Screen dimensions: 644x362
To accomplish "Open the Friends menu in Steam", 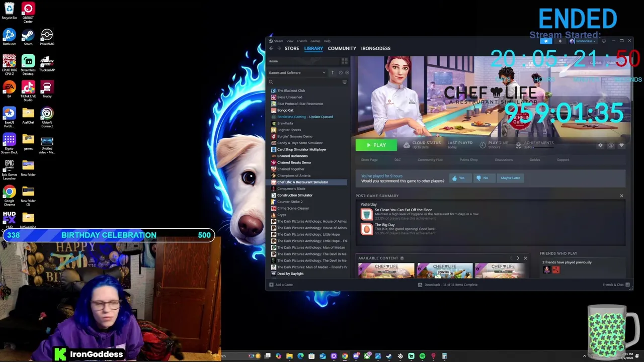I will point(302,41).
